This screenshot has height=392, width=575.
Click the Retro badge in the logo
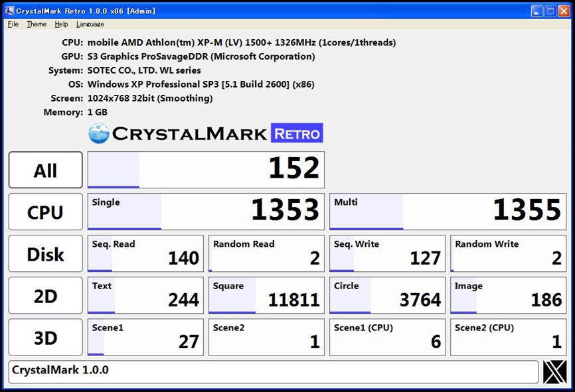[x=297, y=133]
